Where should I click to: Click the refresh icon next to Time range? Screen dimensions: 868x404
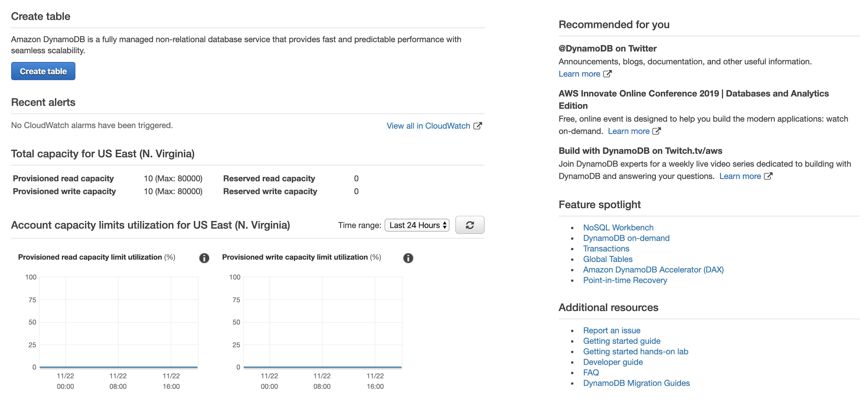point(469,225)
